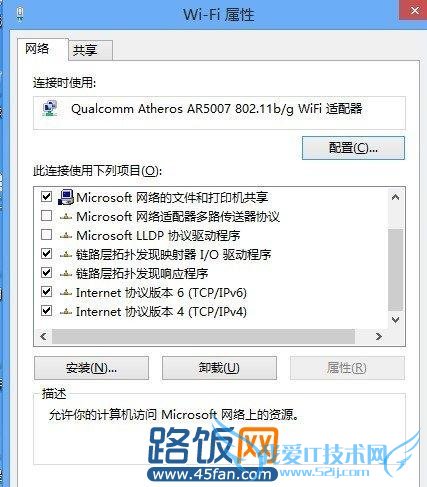Viewport: 427px width, 487px height.
Task: Click the title bar Wi-Fi system icon
Action: coord(20,15)
